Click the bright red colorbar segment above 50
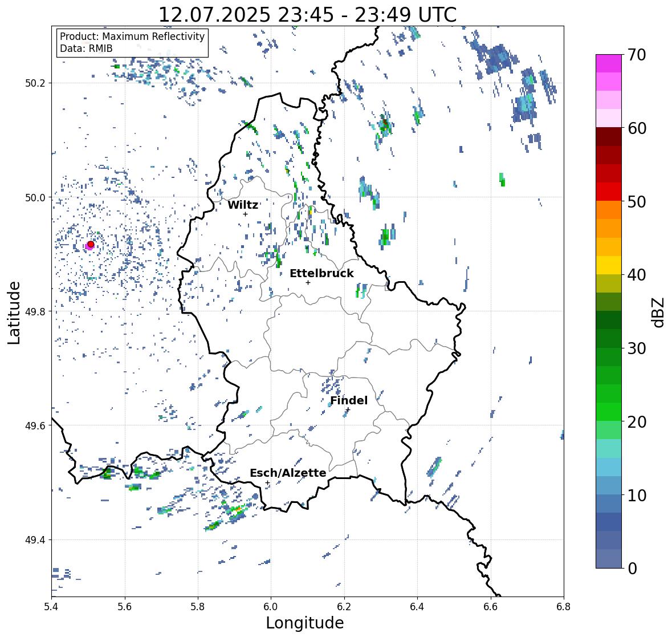672x637 pixels. tap(609, 192)
